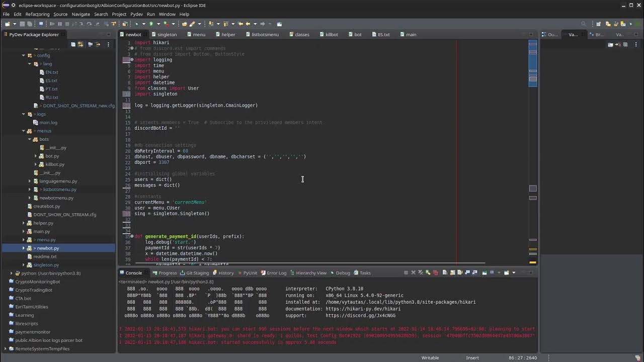Expand RemoteSystemsTempFiles project

click(x=6, y=348)
